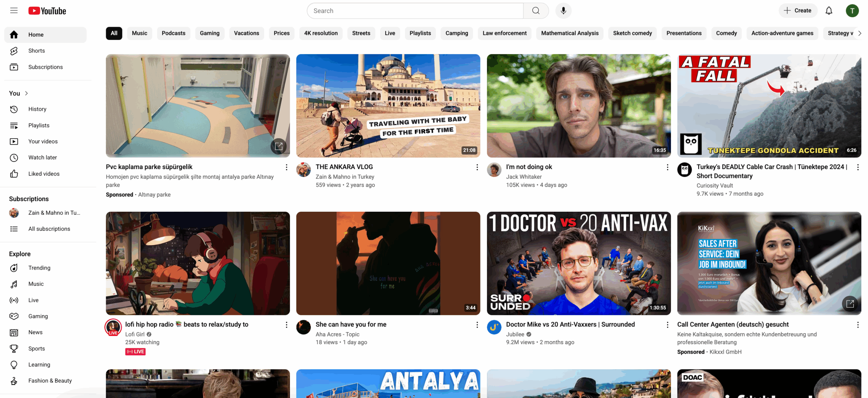Open Sports in Explore
This screenshot has width=868, height=398.
pyautogui.click(x=45, y=349)
